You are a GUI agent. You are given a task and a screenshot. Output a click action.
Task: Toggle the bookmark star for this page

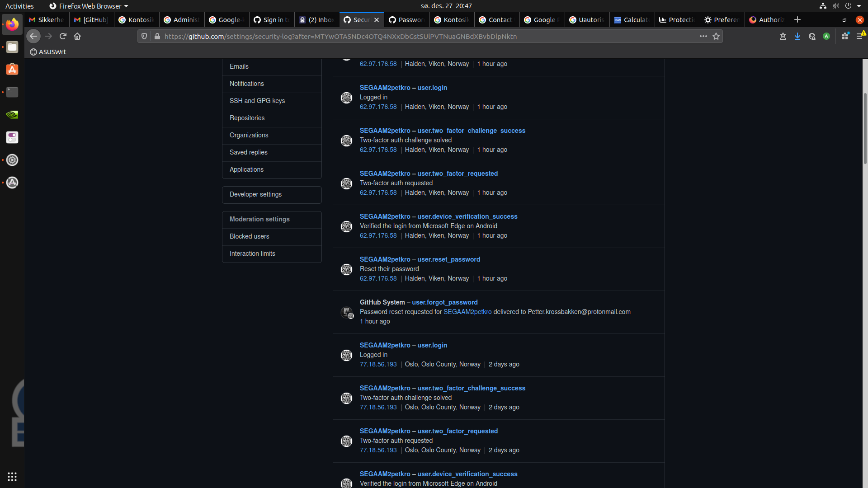pos(716,36)
